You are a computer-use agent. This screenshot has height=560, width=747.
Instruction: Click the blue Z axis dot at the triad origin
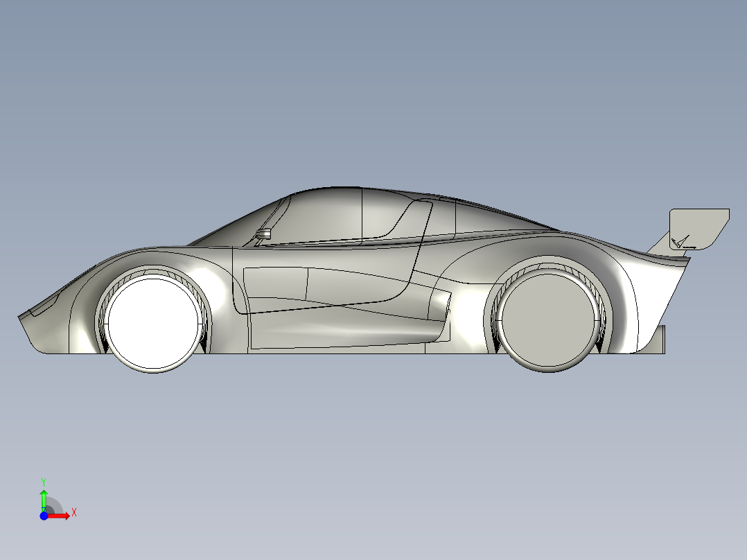(44, 516)
